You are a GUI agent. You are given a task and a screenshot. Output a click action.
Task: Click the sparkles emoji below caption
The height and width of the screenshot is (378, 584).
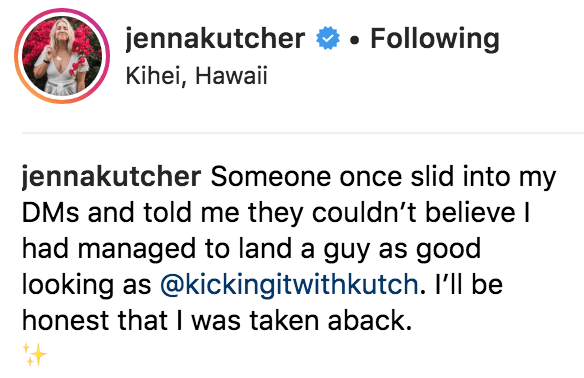(35, 354)
